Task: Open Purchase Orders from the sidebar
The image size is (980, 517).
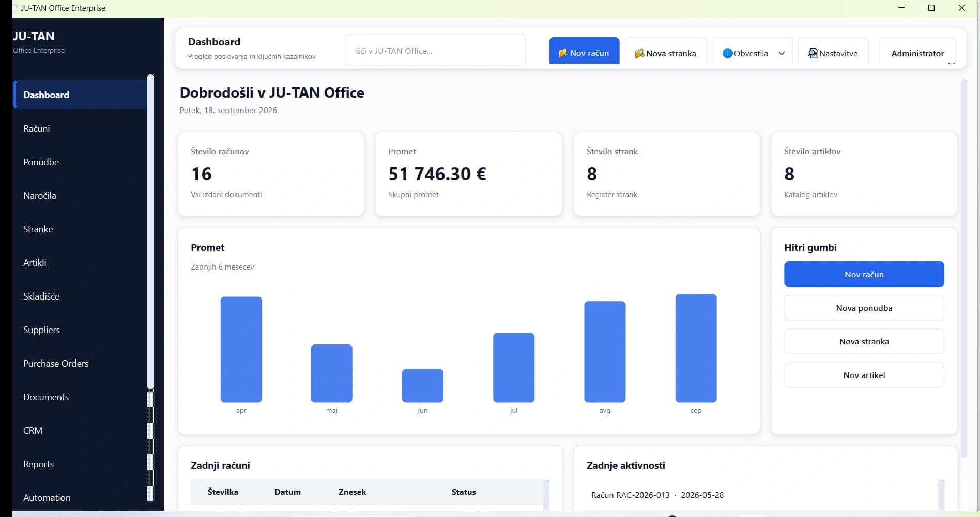Action: (80, 363)
